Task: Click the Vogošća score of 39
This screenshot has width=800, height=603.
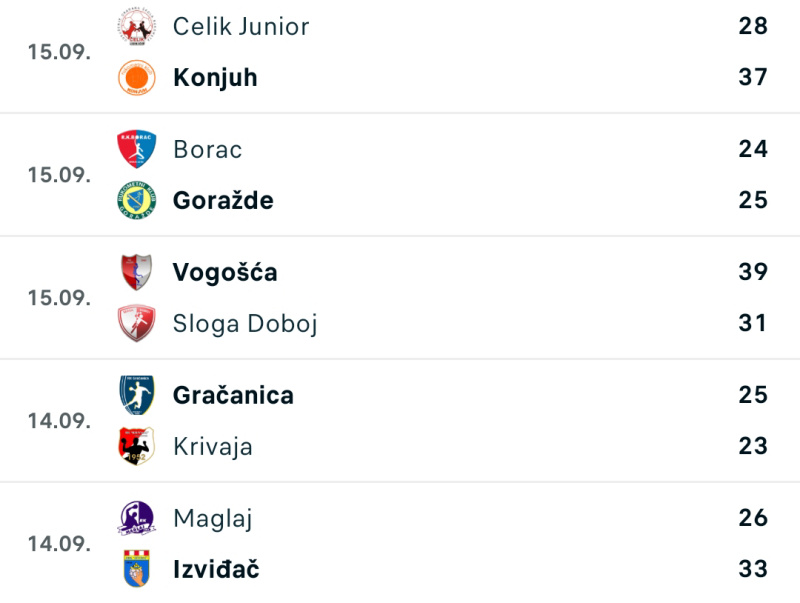Action: click(753, 272)
